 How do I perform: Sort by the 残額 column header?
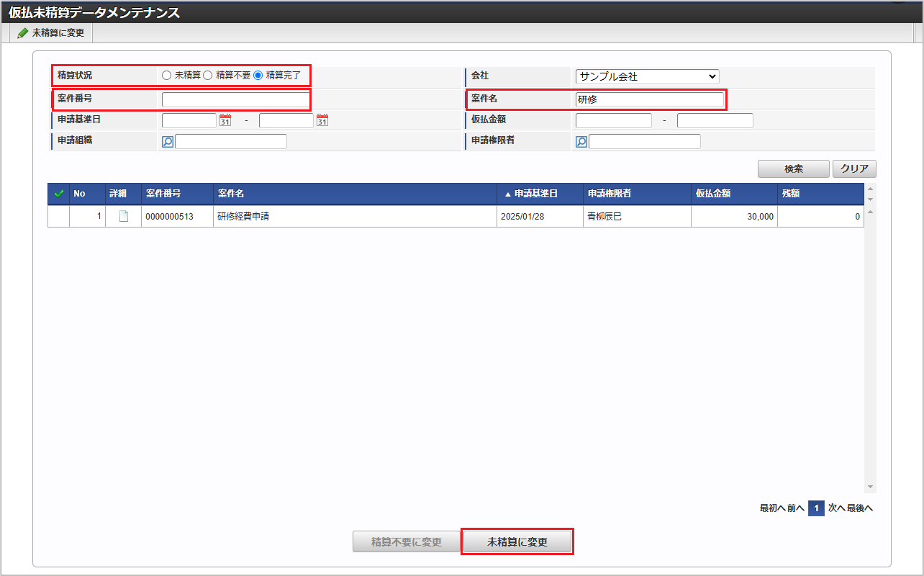coord(821,194)
